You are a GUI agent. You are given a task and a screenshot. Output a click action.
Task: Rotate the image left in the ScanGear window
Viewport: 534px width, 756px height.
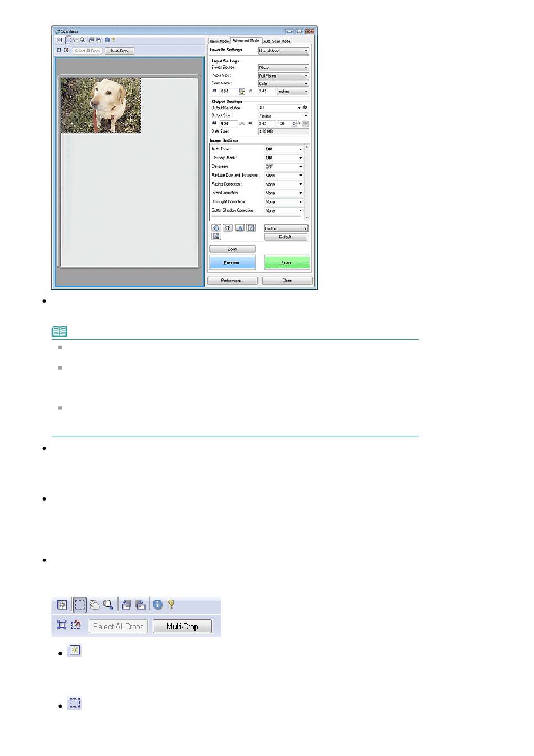point(92,40)
